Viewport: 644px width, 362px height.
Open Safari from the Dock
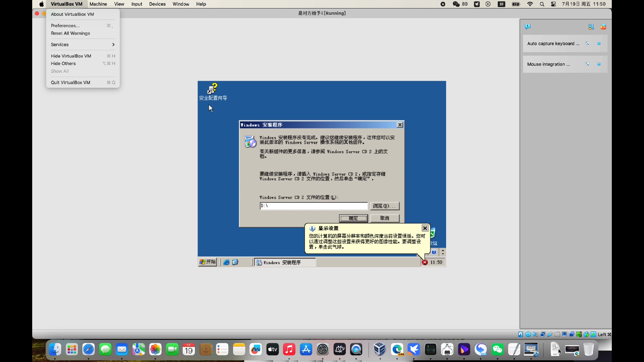point(89,350)
